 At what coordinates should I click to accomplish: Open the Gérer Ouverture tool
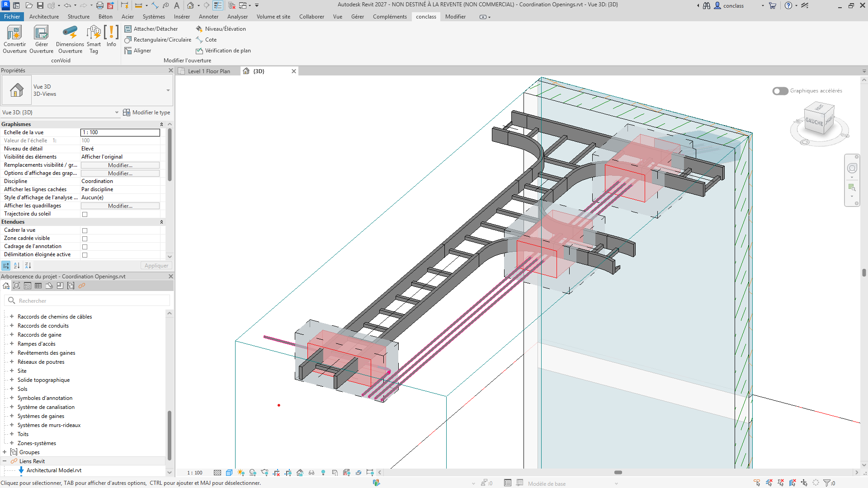click(x=41, y=33)
